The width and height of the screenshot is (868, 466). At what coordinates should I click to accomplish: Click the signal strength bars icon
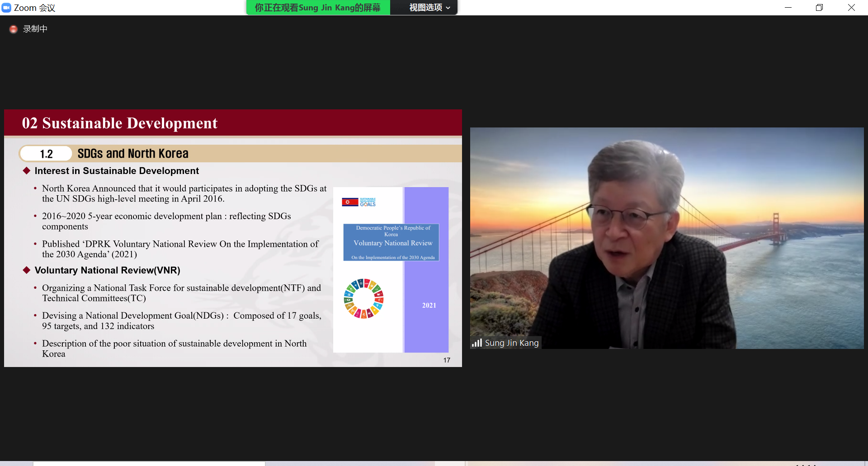click(x=476, y=343)
